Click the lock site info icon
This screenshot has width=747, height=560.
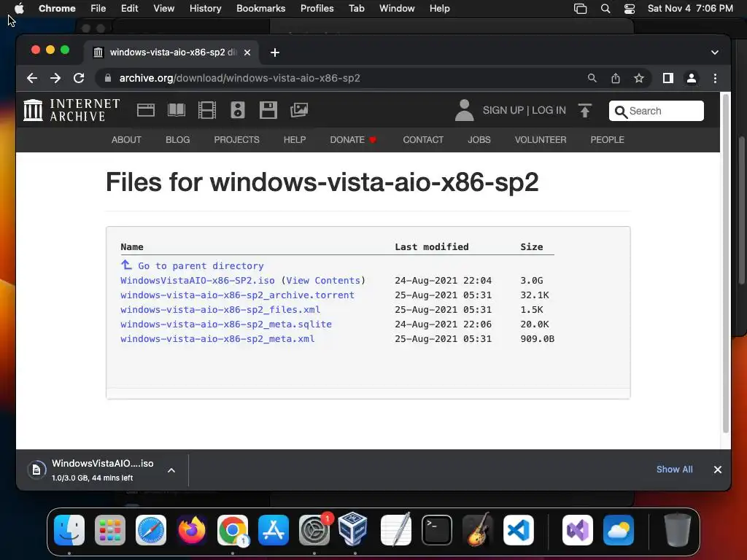[x=108, y=78]
